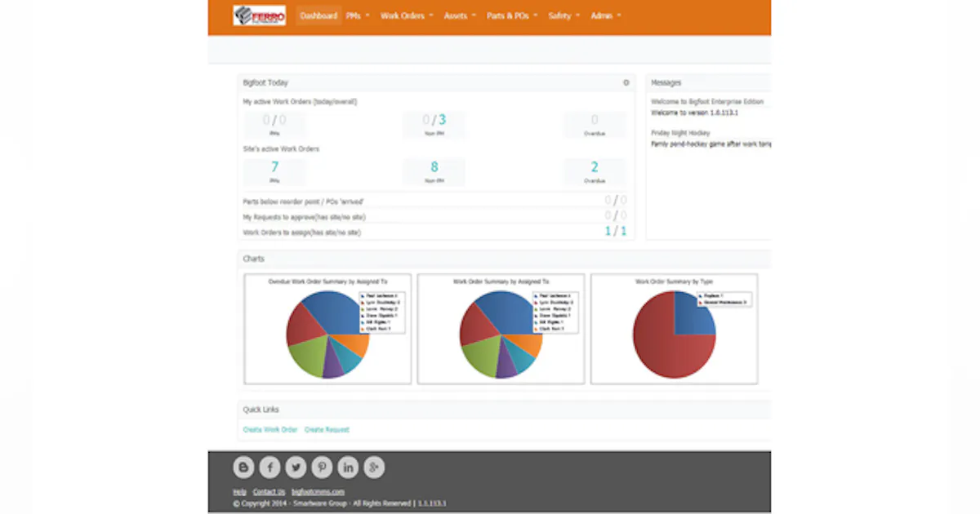980x514 pixels.
Task: Click the Create Work Order quick link
Action: [270, 429]
